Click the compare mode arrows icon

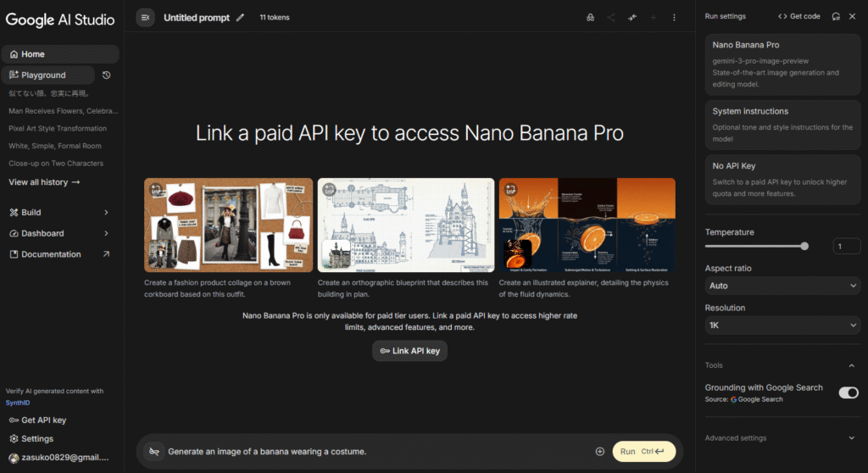tap(632, 17)
